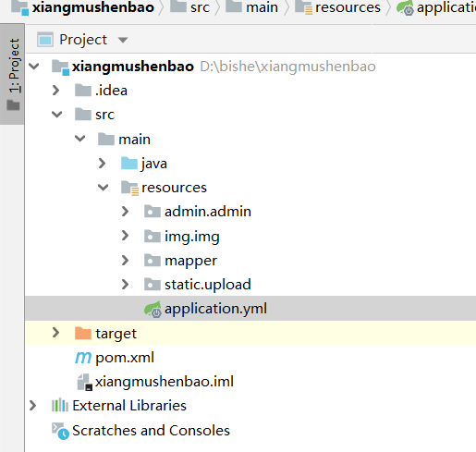Click the orange target folder icon
The height and width of the screenshot is (452, 476).
pos(83,334)
